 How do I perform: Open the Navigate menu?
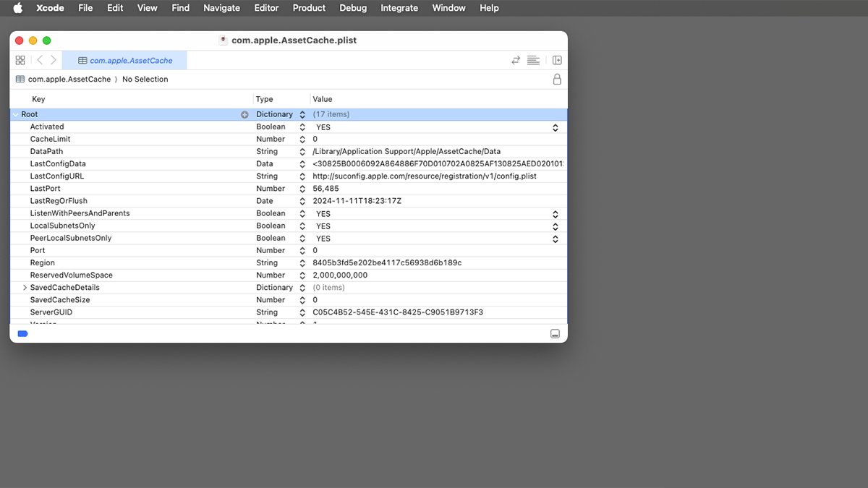coord(221,8)
